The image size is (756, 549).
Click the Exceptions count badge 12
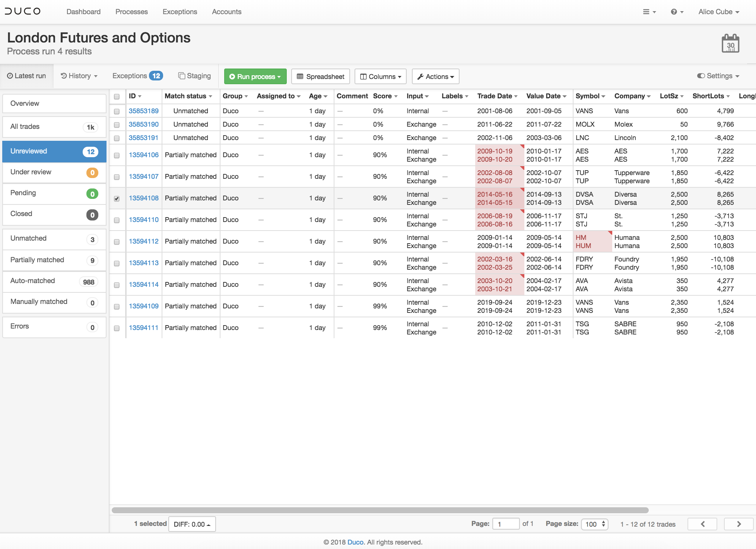[156, 76]
